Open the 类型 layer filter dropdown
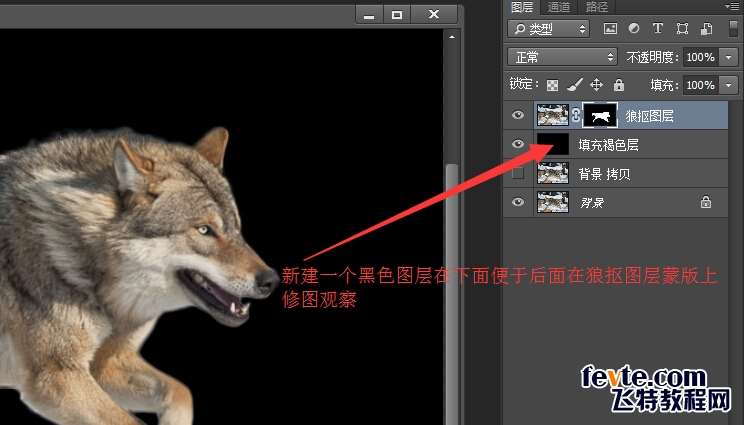The height and width of the screenshot is (425, 744). point(549,29)
